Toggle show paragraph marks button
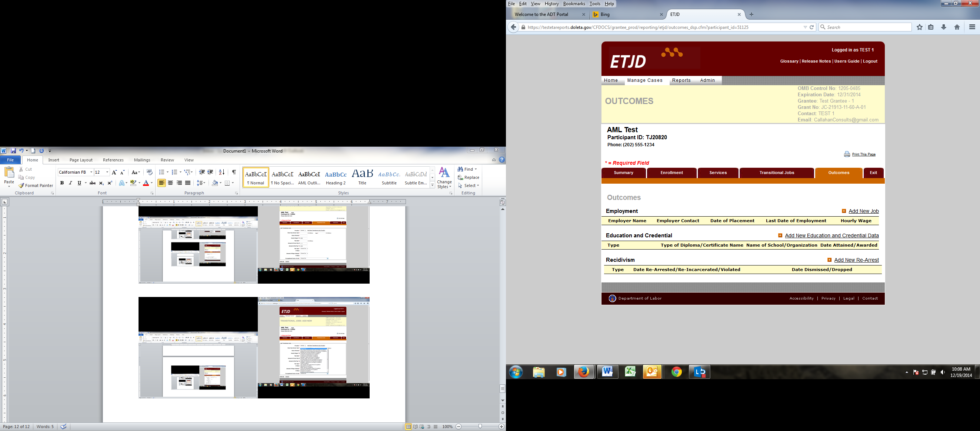This screenshot has height=431, width=980. (234, 172)
